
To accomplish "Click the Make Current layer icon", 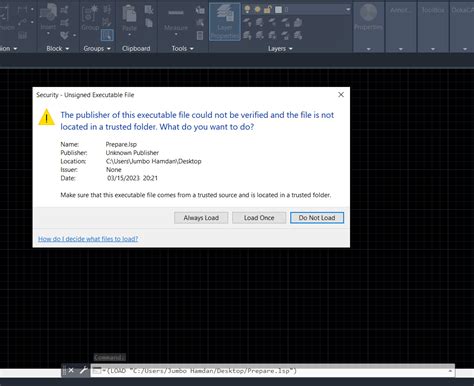I will point(298,22).
